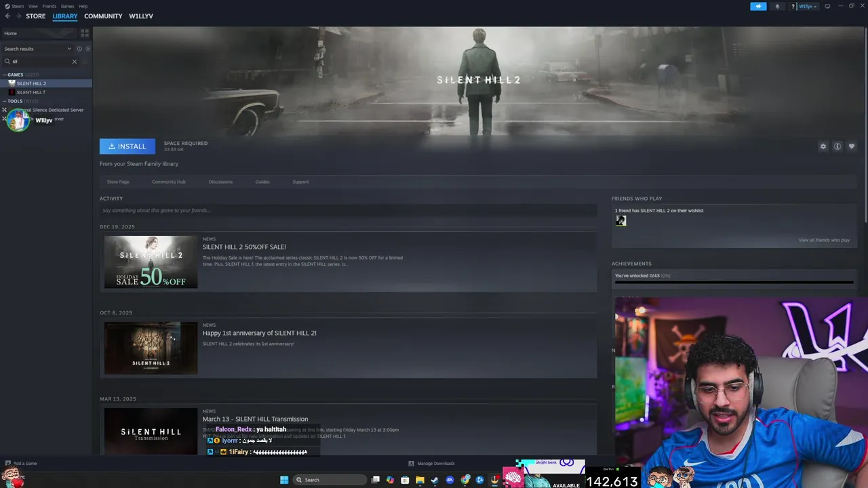Click View all friends who play
868x488 pixels.
click(824, 240)
